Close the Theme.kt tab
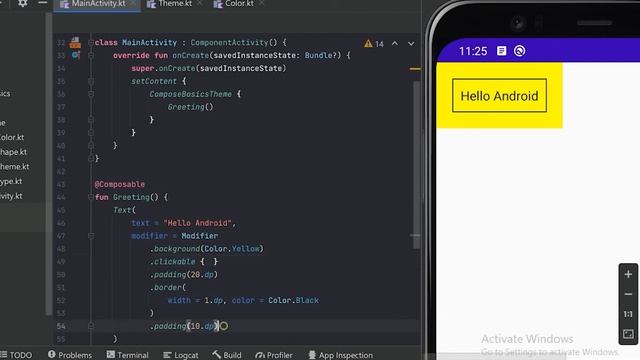This screenshot has width=640, height=360. click(x=199, y=3)
